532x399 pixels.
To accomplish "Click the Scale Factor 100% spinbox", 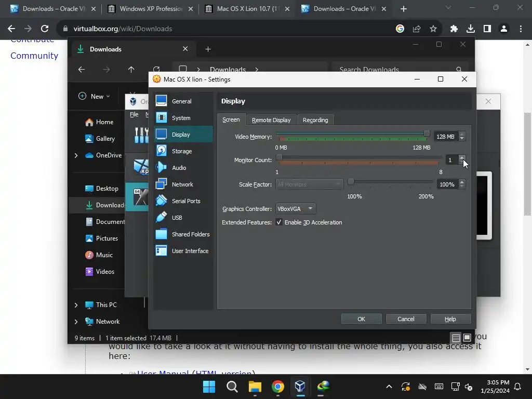I will tap(448, 184).
